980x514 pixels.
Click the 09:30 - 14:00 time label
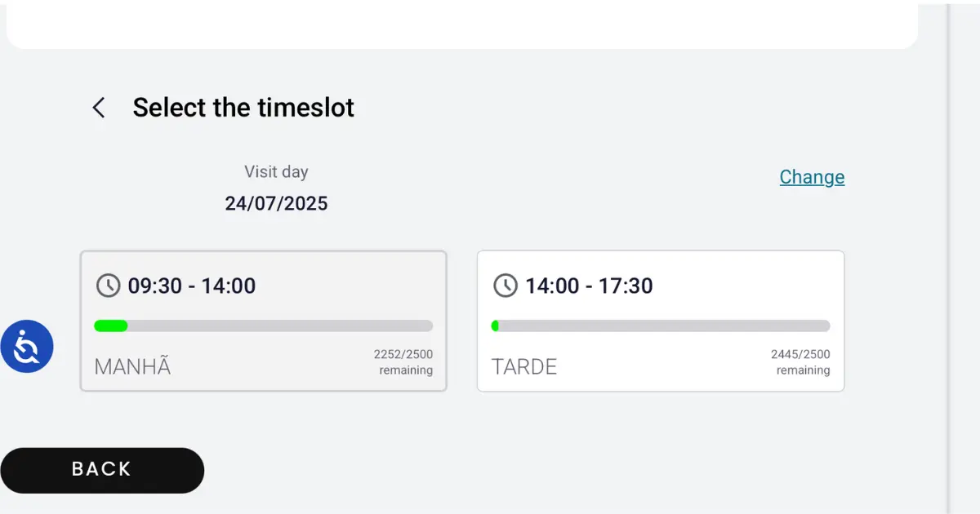pyautogui.click(x=192, y=286)
